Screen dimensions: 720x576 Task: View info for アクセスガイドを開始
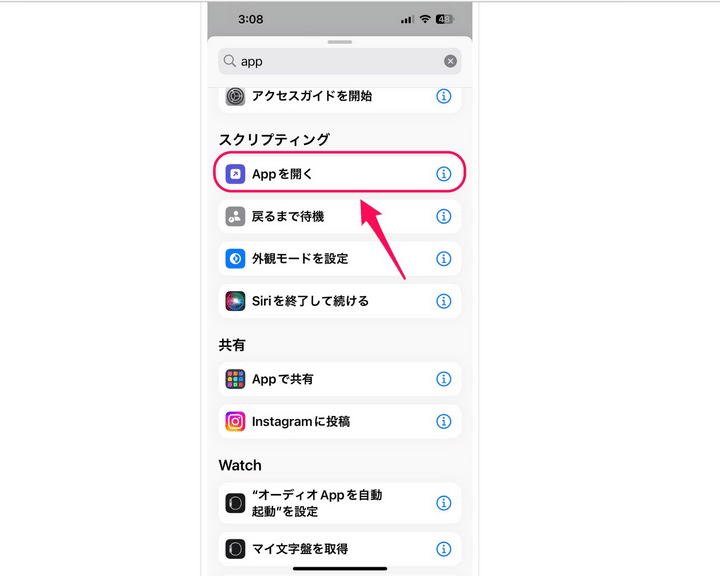click(x=443, y=96)
